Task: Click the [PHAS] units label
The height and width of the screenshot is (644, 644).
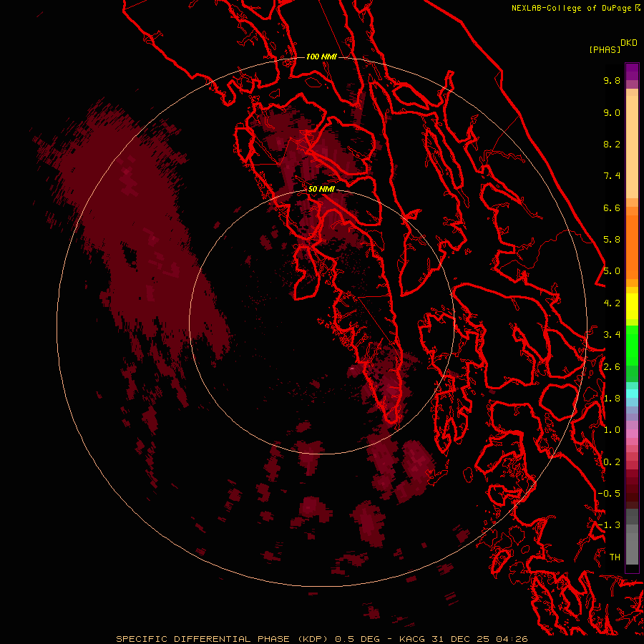Action: click(x=605, y=49)
